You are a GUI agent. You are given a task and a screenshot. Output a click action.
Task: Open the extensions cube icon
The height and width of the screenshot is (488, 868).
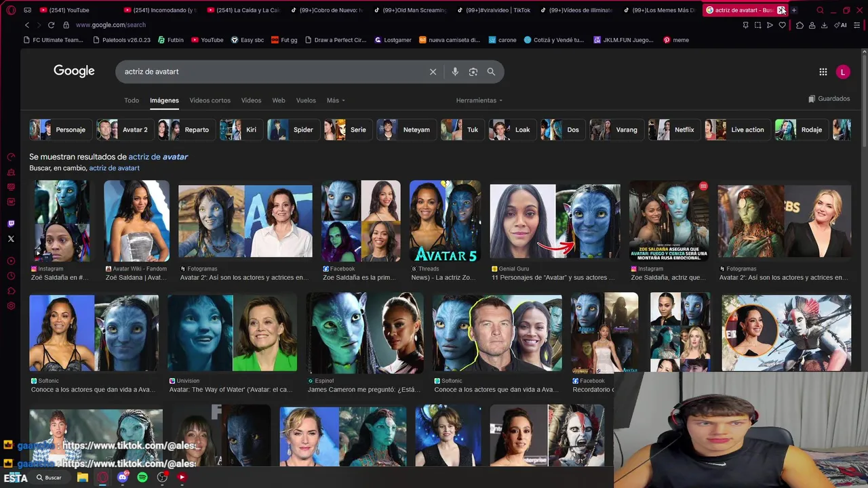click(800, 25)
